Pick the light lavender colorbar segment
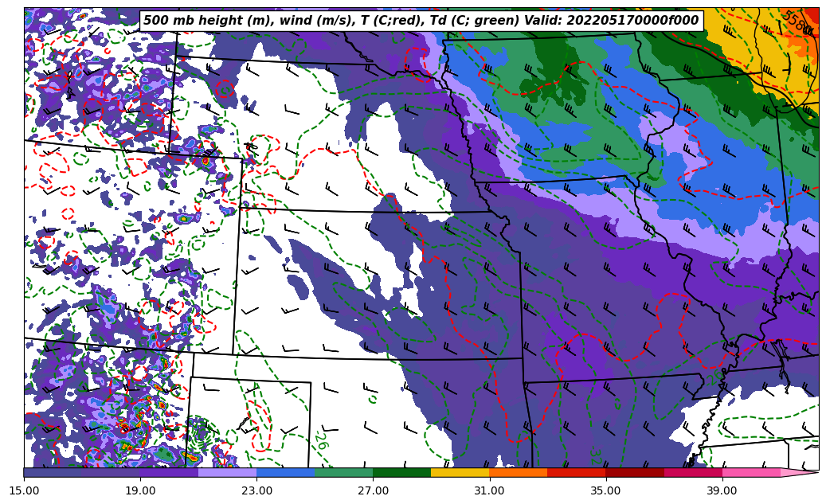 coord(227,472)
